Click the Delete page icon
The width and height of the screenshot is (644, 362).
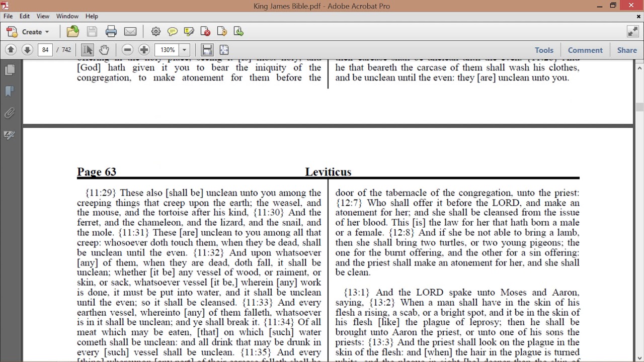(x=206, y=32)
